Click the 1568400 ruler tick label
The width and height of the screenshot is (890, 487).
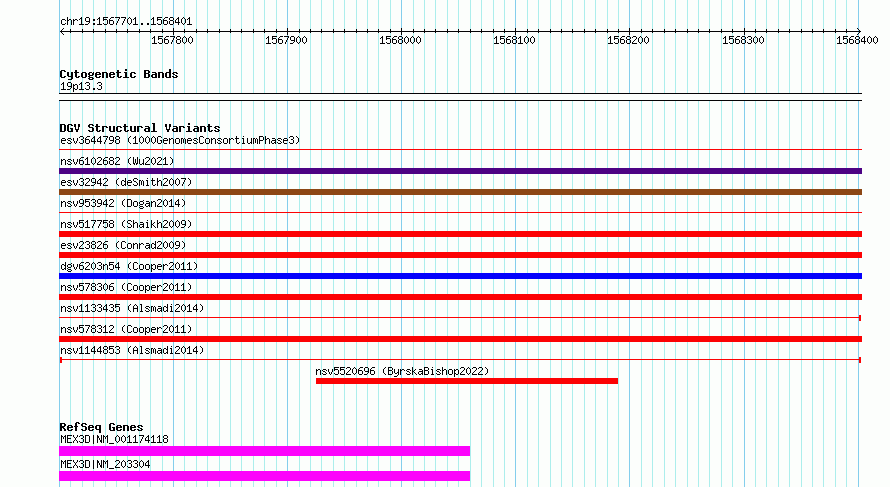[857, 40]
